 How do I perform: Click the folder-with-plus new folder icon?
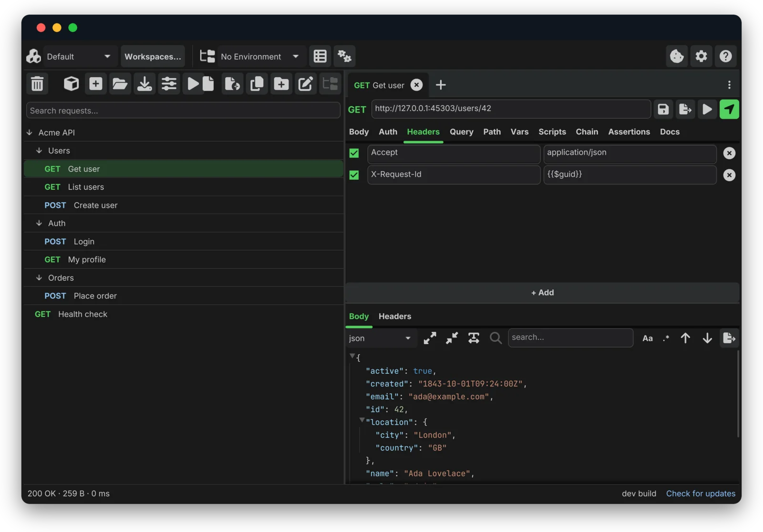[x=281, y=84]
